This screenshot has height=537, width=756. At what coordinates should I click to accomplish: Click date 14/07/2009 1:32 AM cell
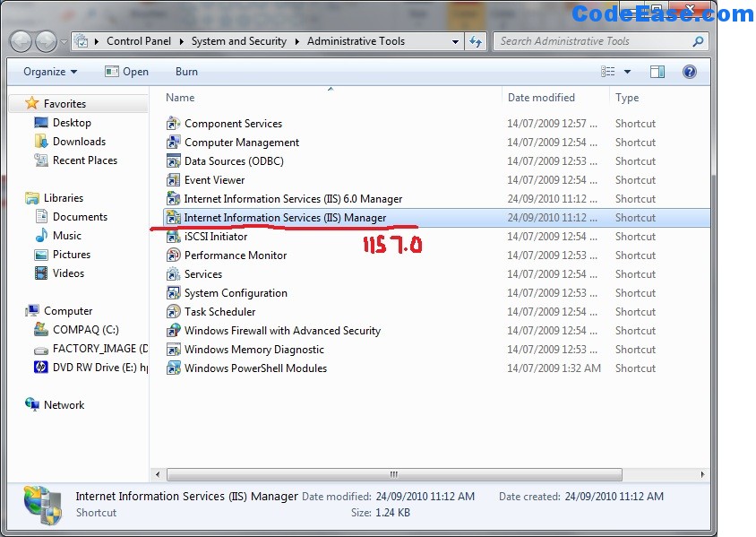pos(554,368)
